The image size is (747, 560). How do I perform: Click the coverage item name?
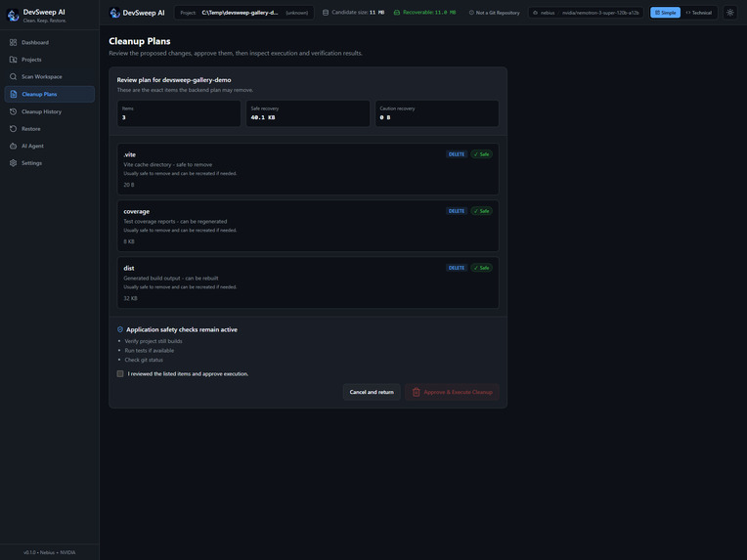click(x=136, y=211)
